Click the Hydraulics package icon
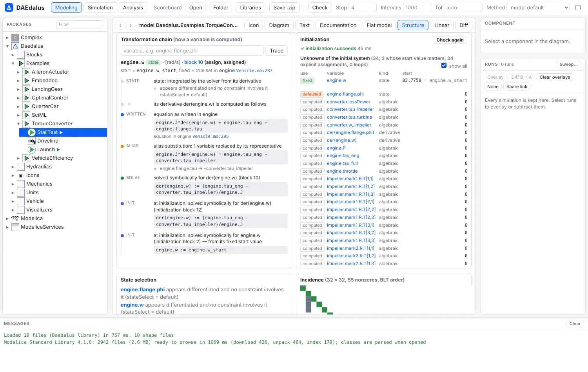This screenshot has width=588, height=372. (x=21, y=167)
